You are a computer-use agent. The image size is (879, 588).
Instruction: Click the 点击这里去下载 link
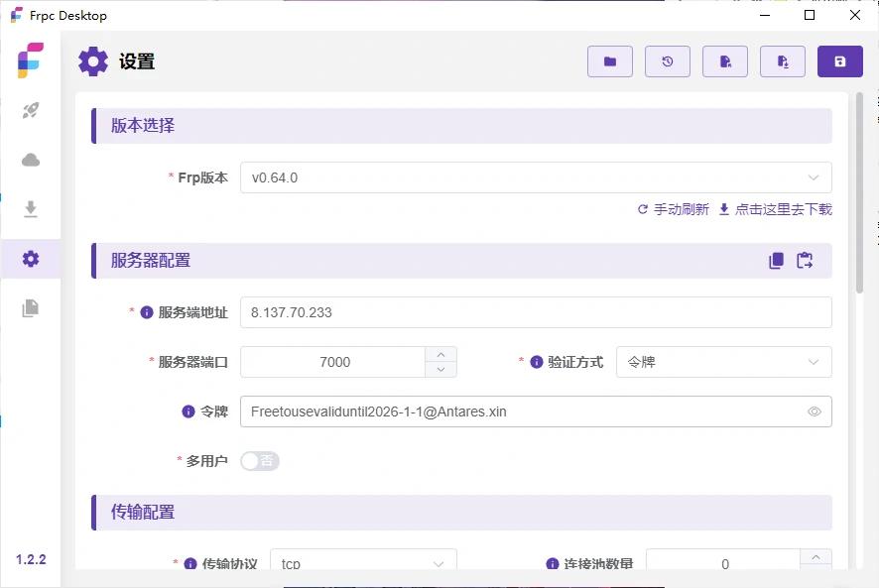pos(776,209)
